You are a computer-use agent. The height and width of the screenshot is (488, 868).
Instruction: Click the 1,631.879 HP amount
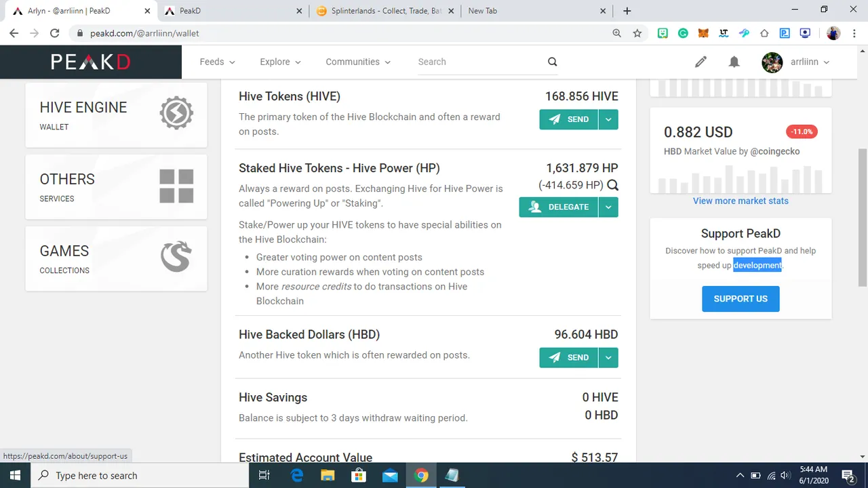click(x=582, y=168)
